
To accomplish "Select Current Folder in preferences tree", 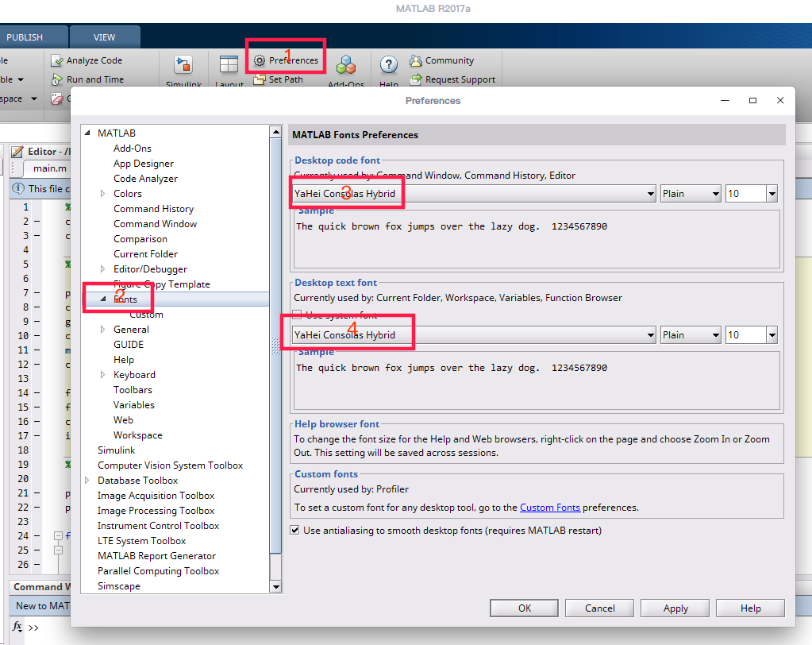I will (145, 254).
